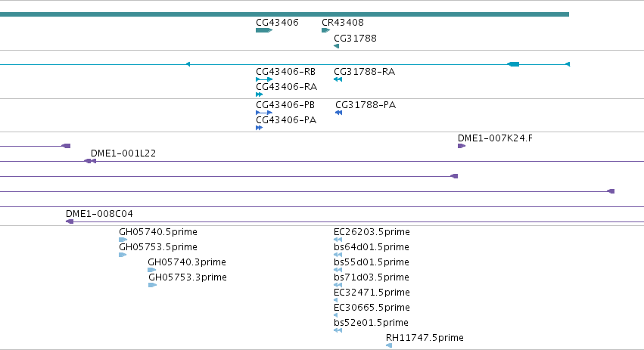Click the CG31788 gene label
Image resolution: width=644 pixels, height=350 pixels.
[x=355, y=38]
